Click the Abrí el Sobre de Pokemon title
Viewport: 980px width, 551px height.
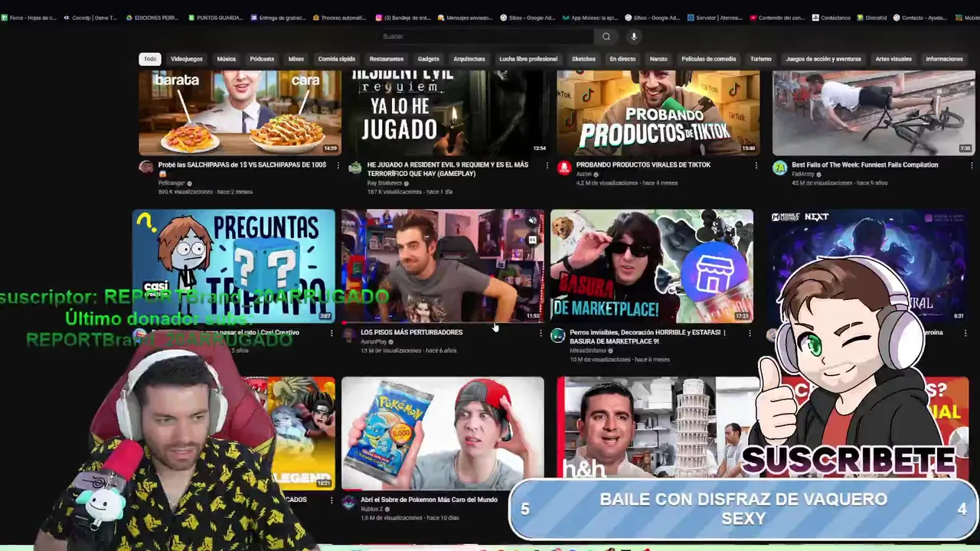tap(429, 500)
